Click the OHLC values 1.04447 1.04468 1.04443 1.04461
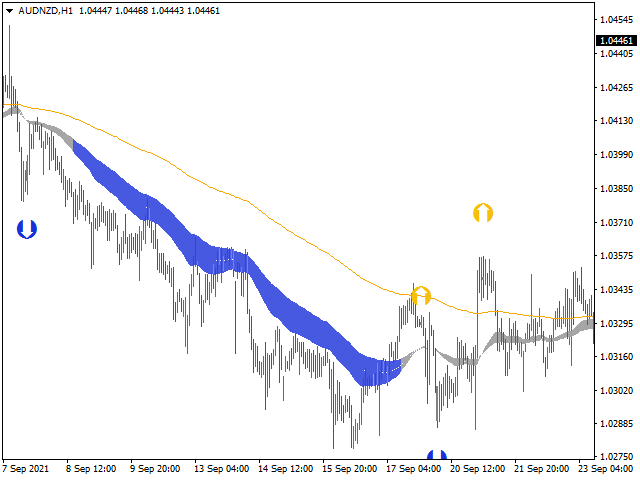Screen dimensions: 640x480 (x=149, y=11)
